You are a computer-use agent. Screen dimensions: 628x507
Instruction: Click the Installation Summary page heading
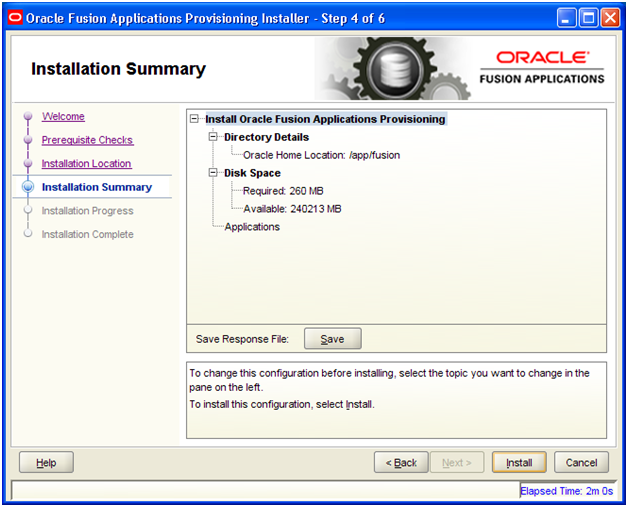click(x=119, y=69)
